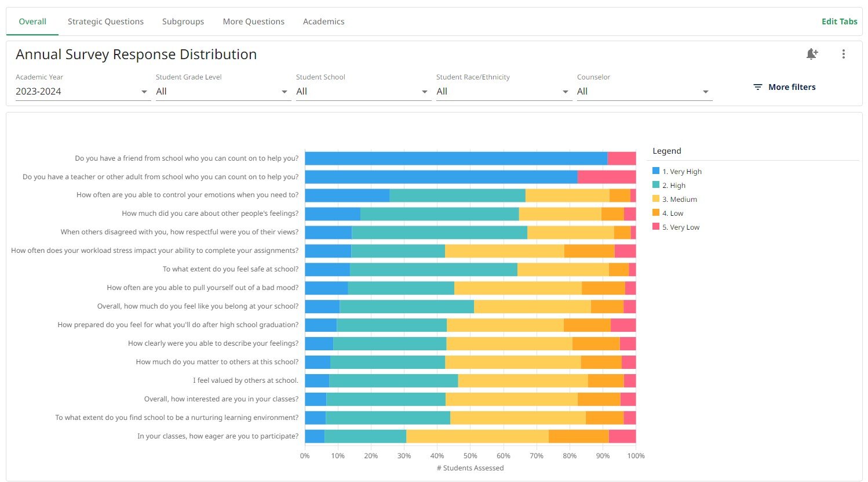Click the filter funnel icon beside More filters
The width and height of the screenshot is (868, 482).
click(x=758, y=86)
